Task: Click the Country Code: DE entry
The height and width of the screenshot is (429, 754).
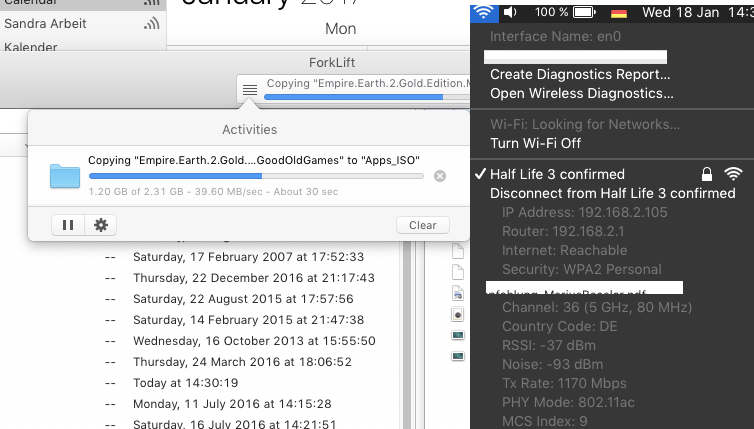Action: pyautogui.click(x=560, y=327)
